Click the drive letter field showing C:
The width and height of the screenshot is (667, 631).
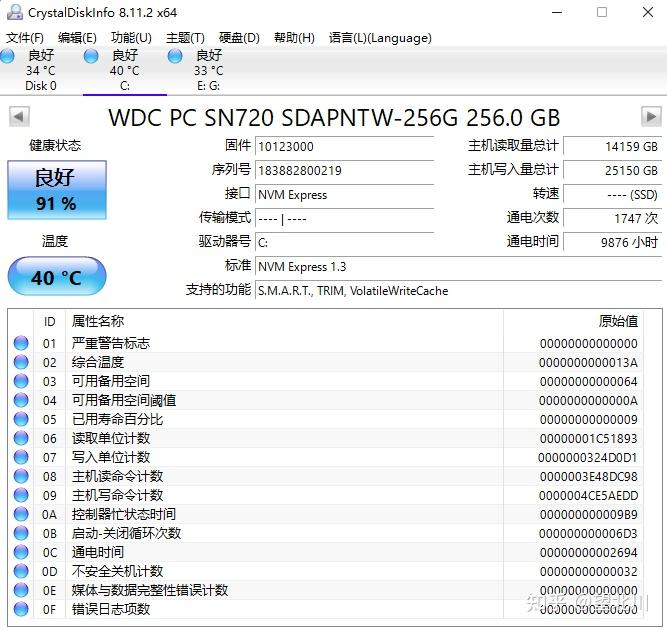tap(344, 243)
